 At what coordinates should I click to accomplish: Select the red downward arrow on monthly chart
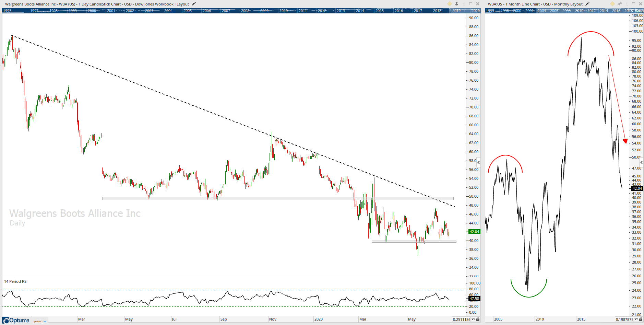point(618,100)
